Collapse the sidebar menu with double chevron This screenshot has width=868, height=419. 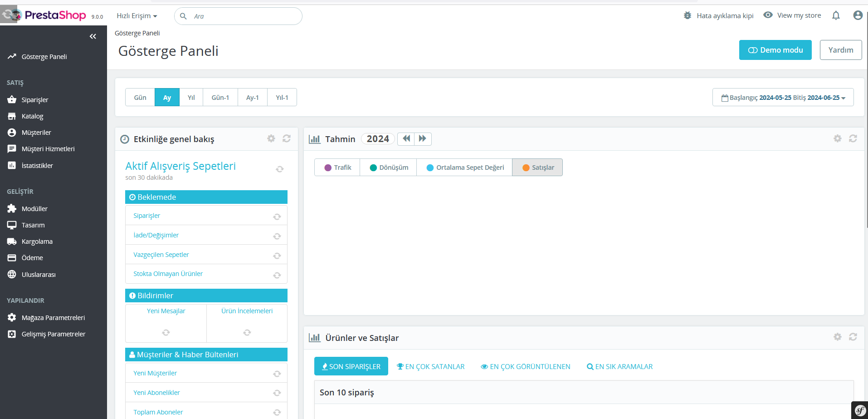[x=93, y=36]
